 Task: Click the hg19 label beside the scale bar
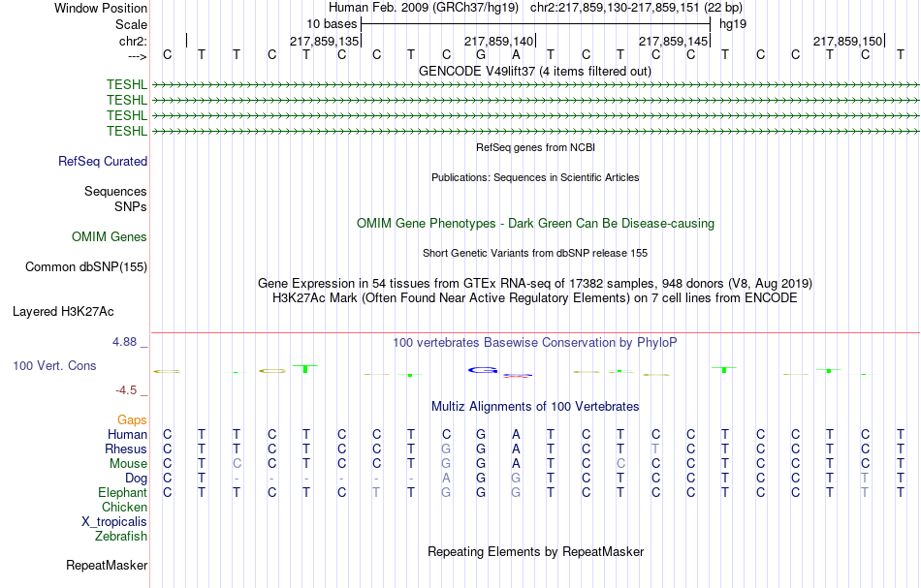(x=733, y=24)
